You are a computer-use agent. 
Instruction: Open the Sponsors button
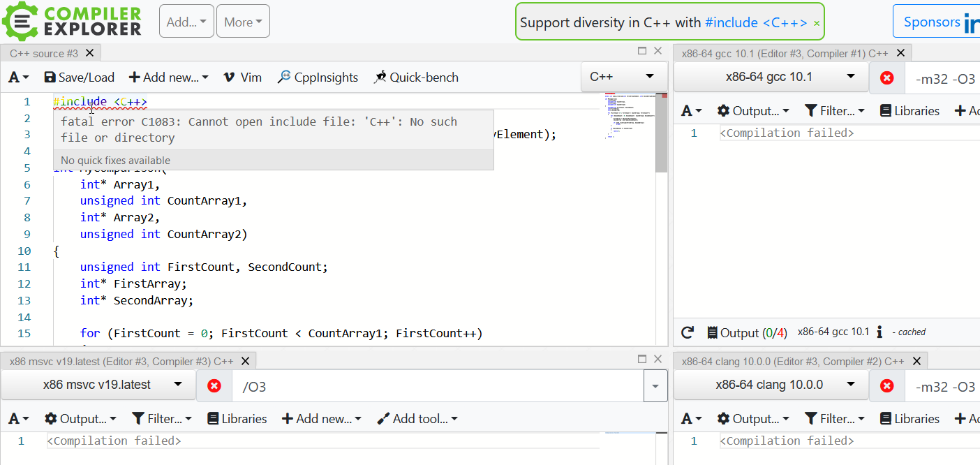(x=936, y=22)
